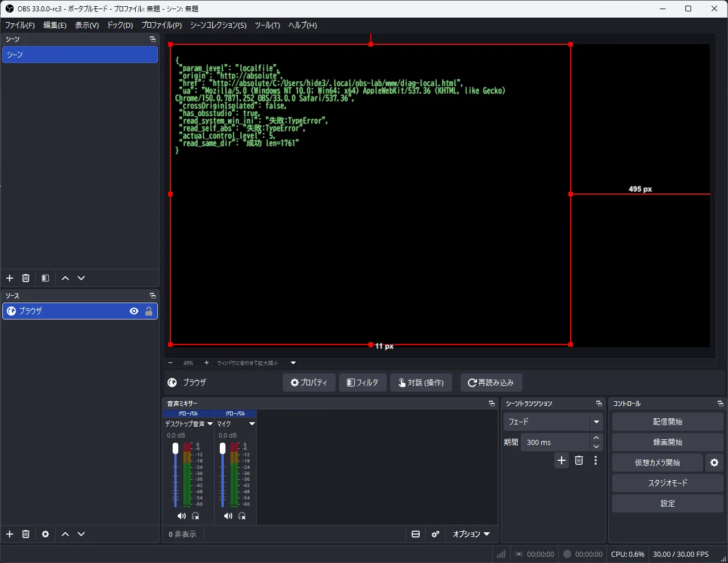Toggle lock on ブラウザ source

pyautogui.click(x=149, y=311)
